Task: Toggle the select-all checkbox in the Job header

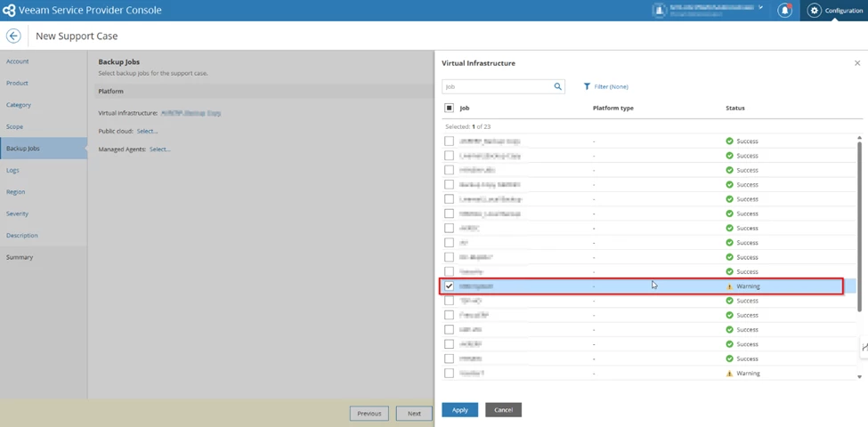Action: tap(449, 108)
